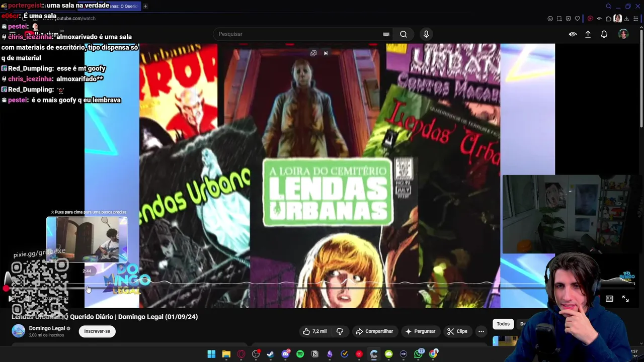Open the green cloud app in the taskbar
Image resolution: width=644 pixels, height=362 pixels.
tap(389, 354)
